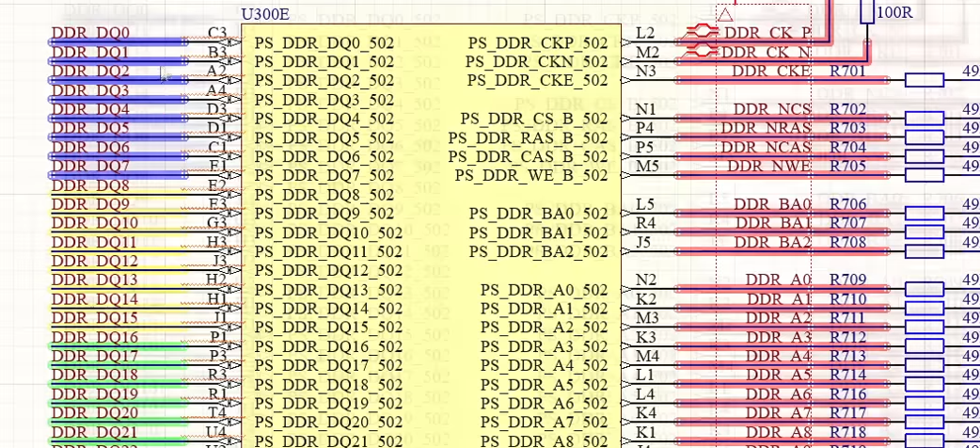Click the DDR_DQ12 net label
This screenshot has width=980, height=448.
click(x=94, y=261)
